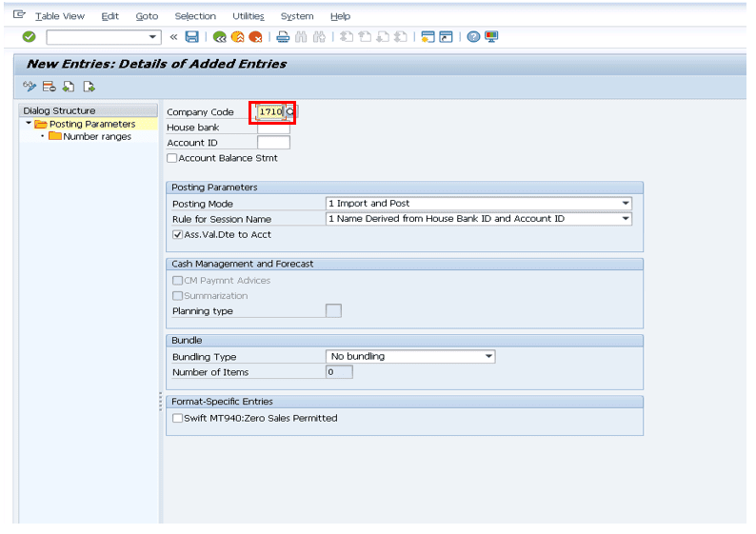Screen dimensions: 756x534
Task: Tick the Swift MT940:Zero Sales Permitted checkbox
Action: pyautogui.click(x=177, y=418)
